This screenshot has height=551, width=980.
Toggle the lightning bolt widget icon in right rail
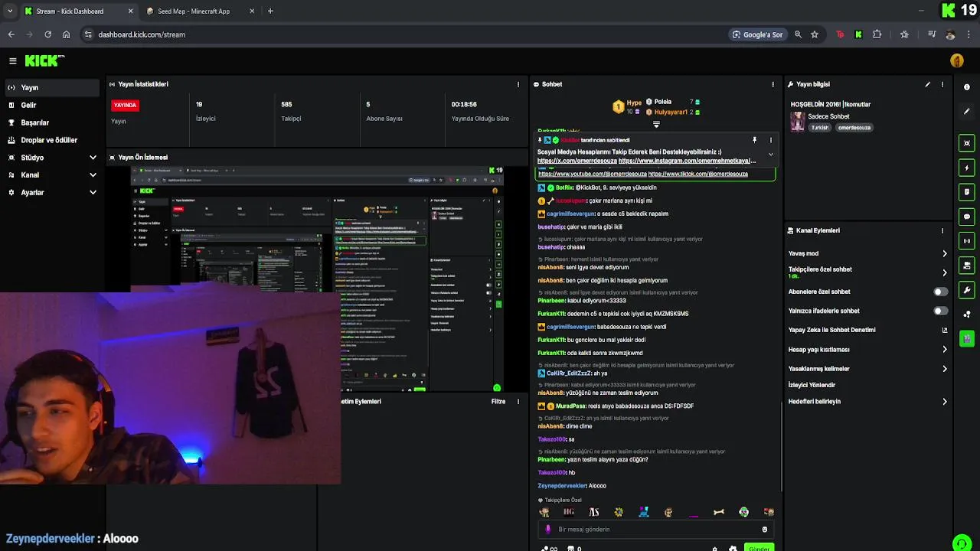pyautogui.click(x=966, y=168)
